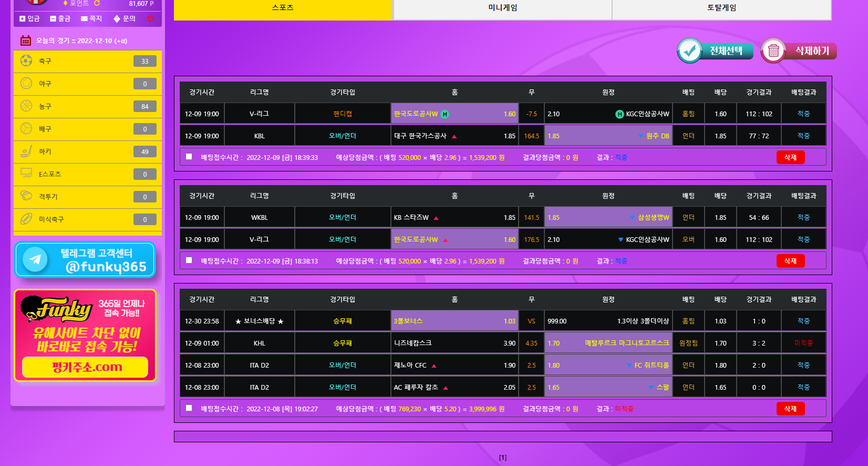
Task: Click the American football icon for 미식축구
Action: tap(26, 219)
